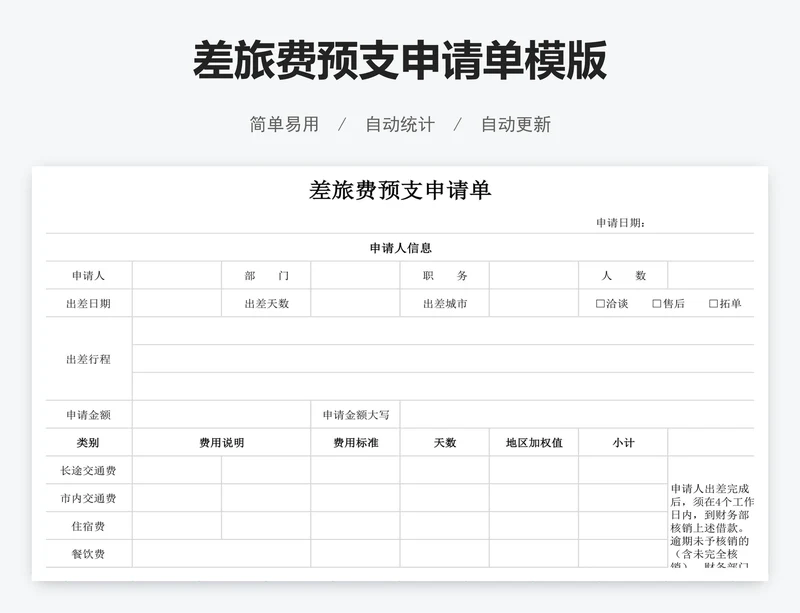The width and height of the screenshot is (800, 613).
Task: Click the empty cell next to 出差城市
Action: pyautogui.click(x=533, y=304)
